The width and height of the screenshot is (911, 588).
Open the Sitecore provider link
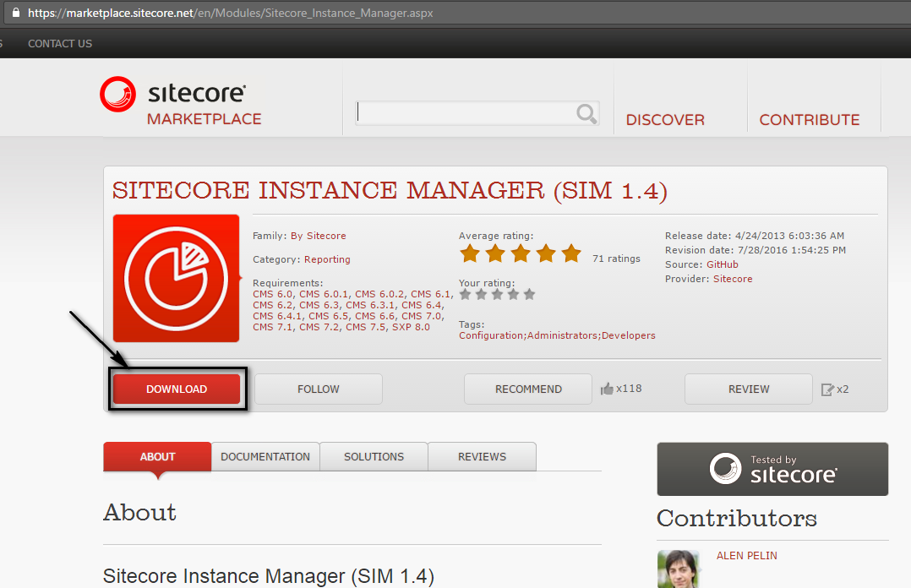[733, 279]
